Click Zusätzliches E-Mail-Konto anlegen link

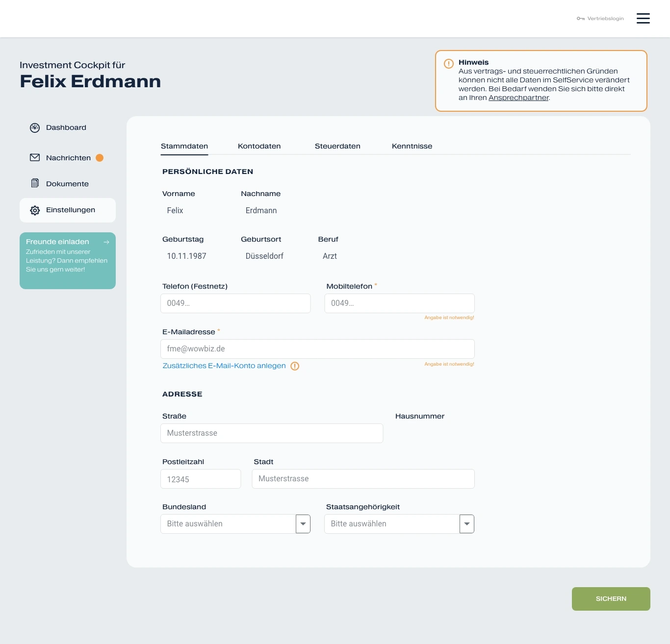pyautogui.click(x=224, y=366)
